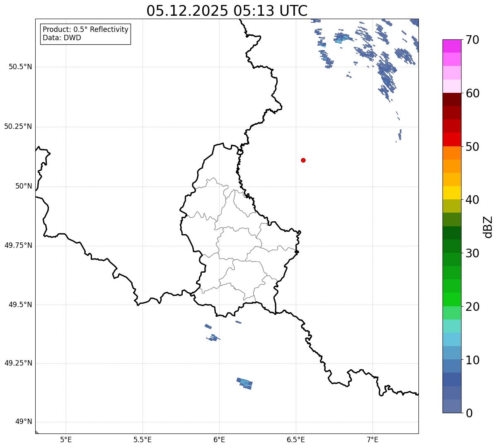
Task: Click the colorbar tick label 20
Action: click(x=472, y=307)
